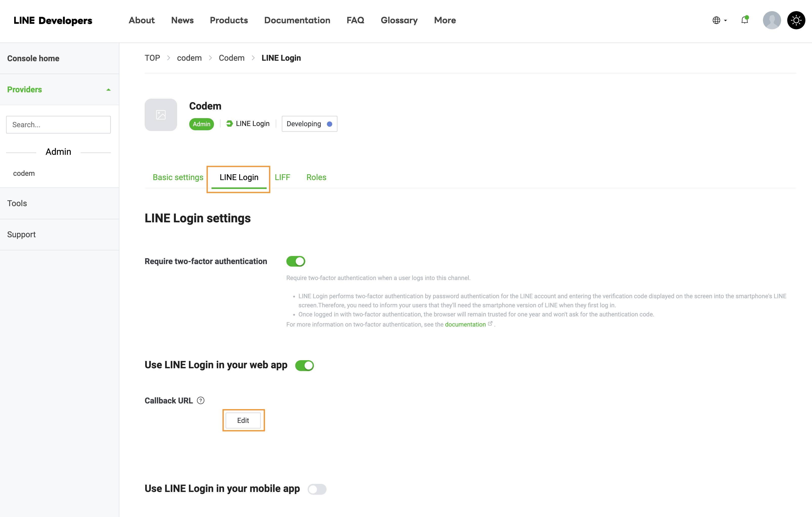This screenshot has width=812, height=517.
Task: Click the LINE Developers logo
Action: click(x=53, y=20)
